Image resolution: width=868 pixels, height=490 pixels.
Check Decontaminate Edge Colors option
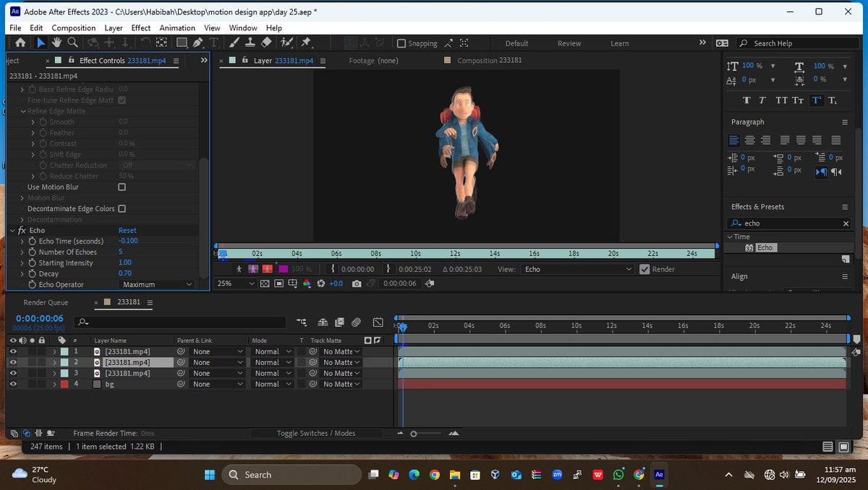click(122, 209)
